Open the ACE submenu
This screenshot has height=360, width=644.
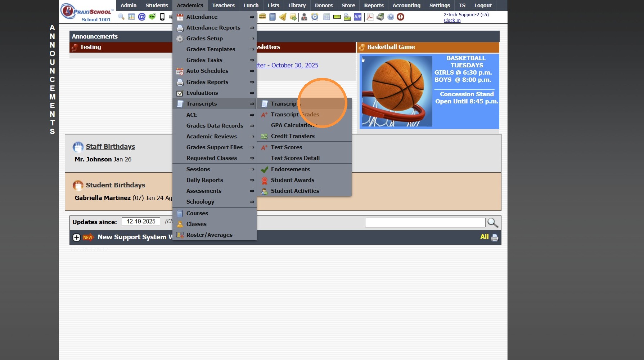215,115
